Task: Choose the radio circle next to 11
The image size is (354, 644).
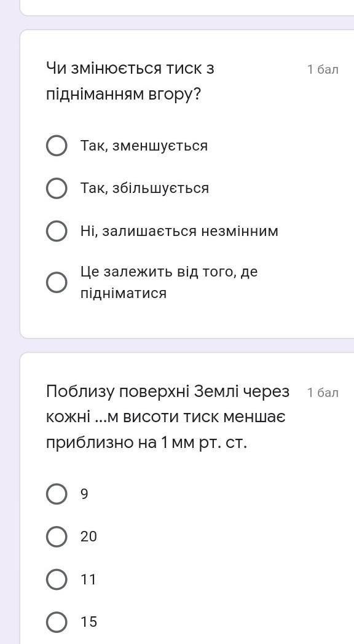Action: (x=57, y=579)
